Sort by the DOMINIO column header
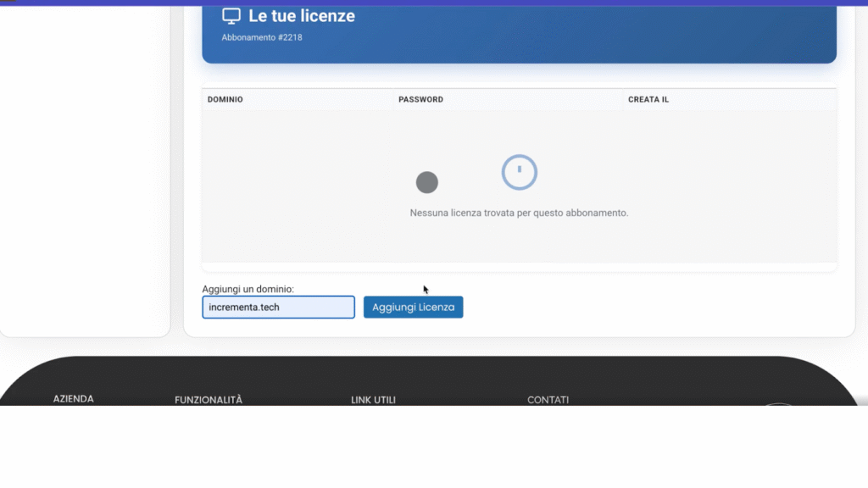Viewport: 868px width, 488px height. click(225, 100)
